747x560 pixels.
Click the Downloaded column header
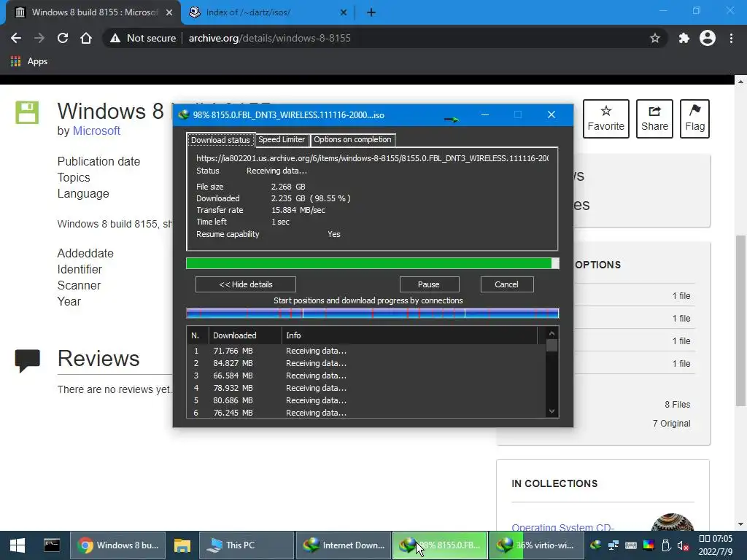(x=245, y=335)
